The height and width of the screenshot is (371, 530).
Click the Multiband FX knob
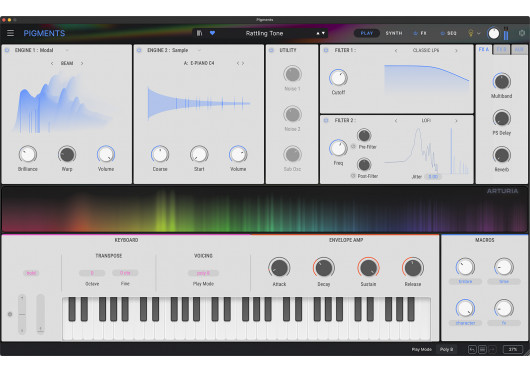502,81
